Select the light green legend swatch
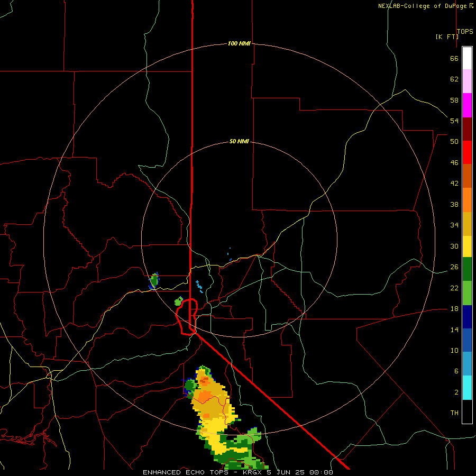 click(x=467, y=293)
